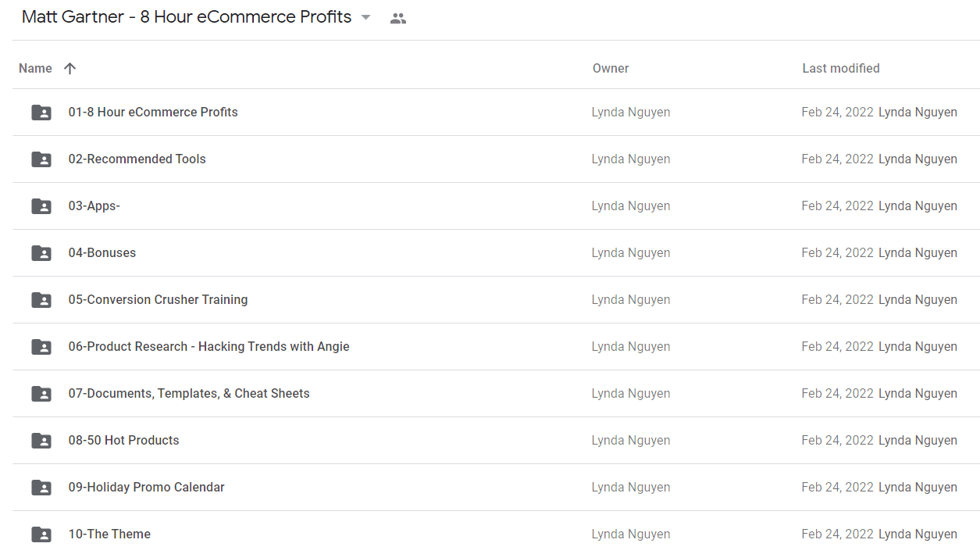This screenshot has width=980, height=554.
Task: Select the 04-Bonuses folder name
Action: click(102, 252)
